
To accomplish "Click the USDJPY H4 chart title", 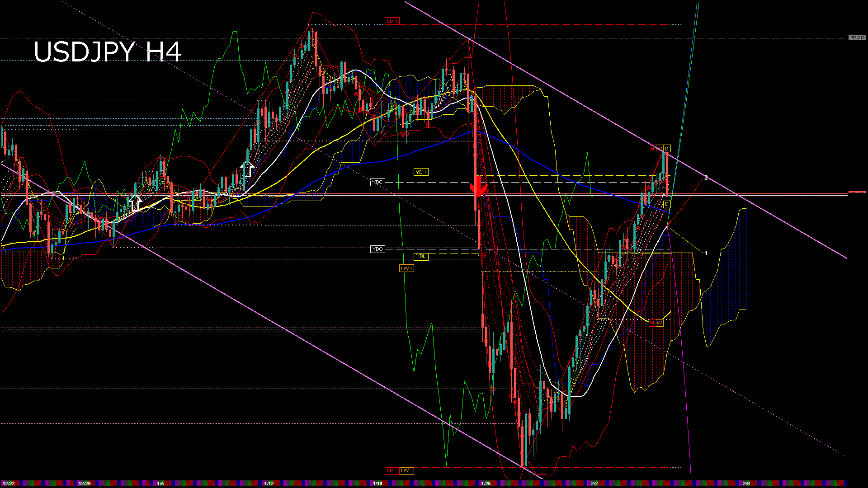I will click(x=108, y=52).
